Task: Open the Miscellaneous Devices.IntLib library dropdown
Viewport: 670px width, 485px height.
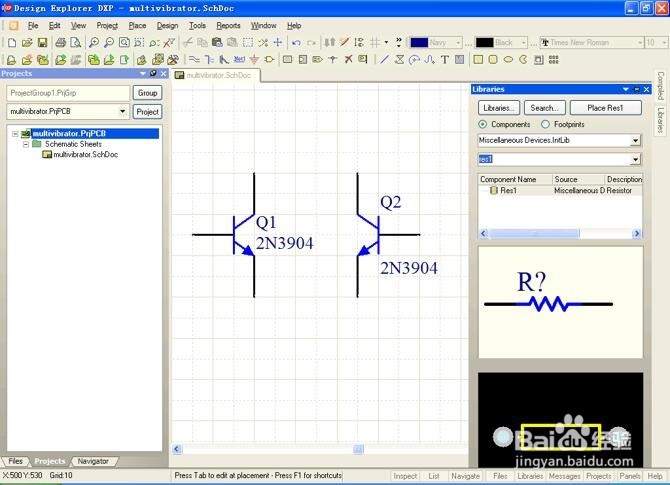Action: [x=635, y=140]
